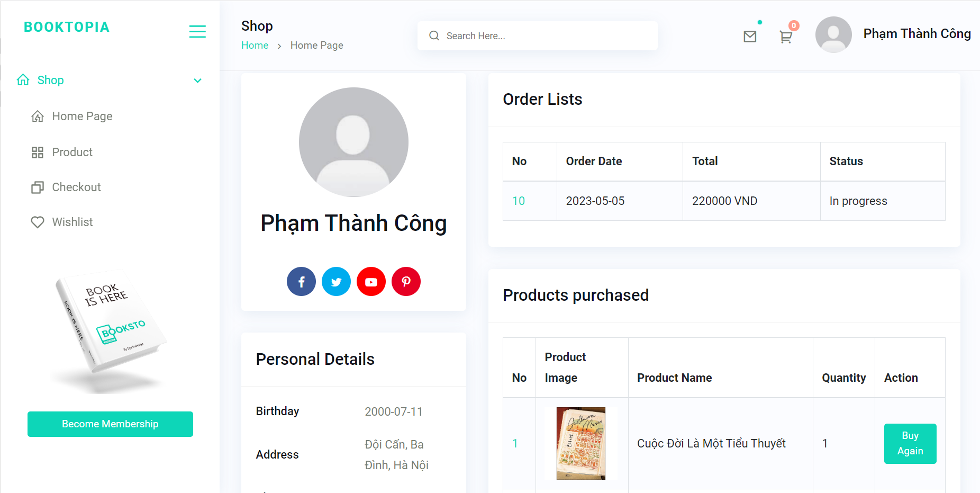
Task: Select the Product grid icon
Action: tap(38, 152)
